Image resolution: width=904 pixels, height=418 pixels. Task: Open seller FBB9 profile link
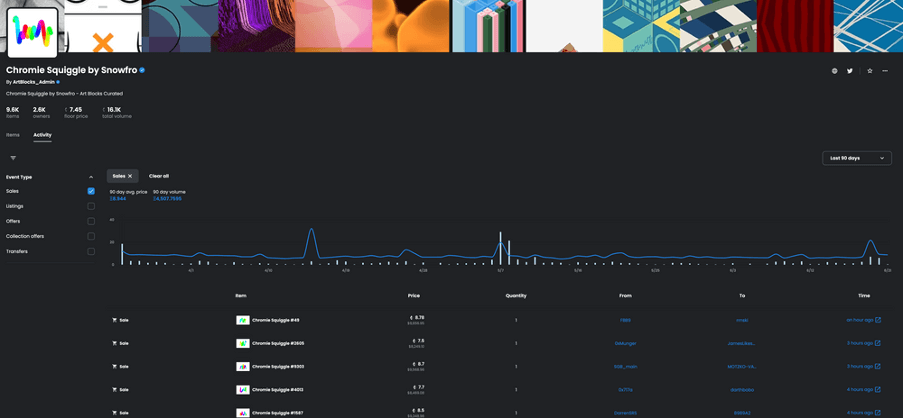[625, 320]
